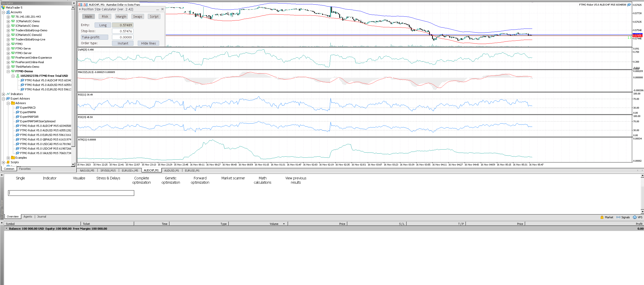644x285 pixels.
Task: Open the EURUSD,M1 chart tab
Action: tap(192, 170)
